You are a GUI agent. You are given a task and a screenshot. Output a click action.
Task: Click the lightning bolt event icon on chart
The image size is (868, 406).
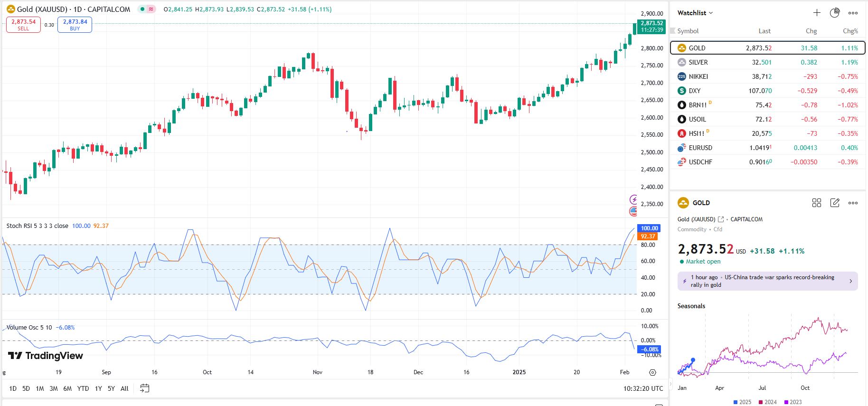click(633, 199)
